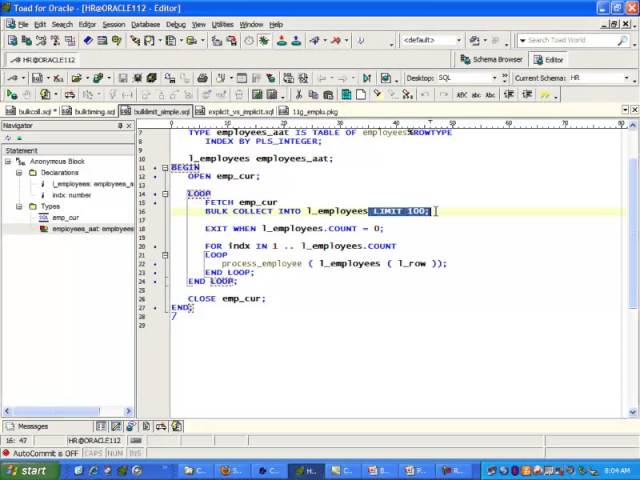The width and height of the screenshot is (640, 480).
Task: Close the current editor file tab with X
Action: (x=635, y=110)
